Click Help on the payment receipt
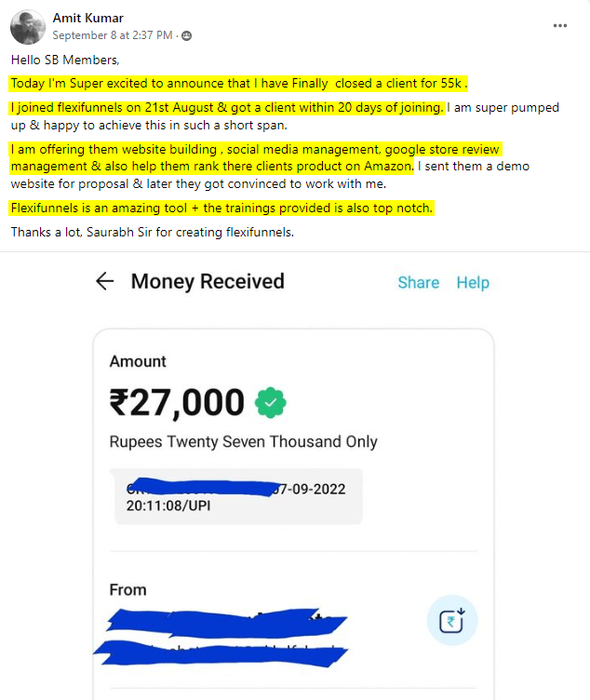The height and width of the screenshot is (700, 590). tap(472, 282)
